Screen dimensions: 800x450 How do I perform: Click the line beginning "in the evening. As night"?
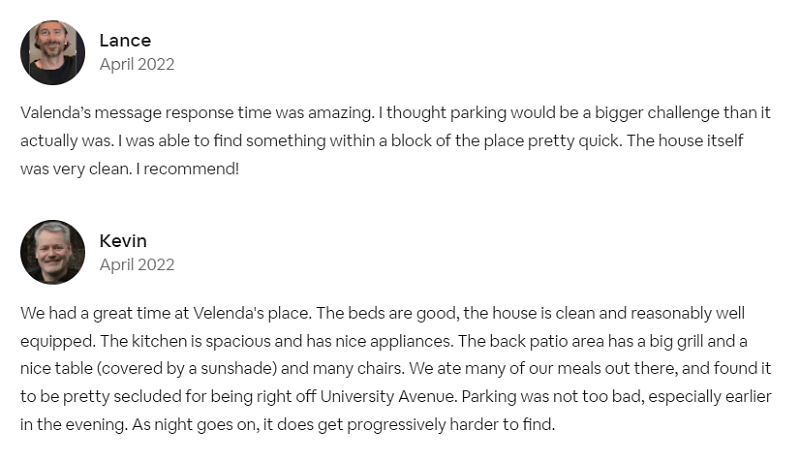coord(287,424)
